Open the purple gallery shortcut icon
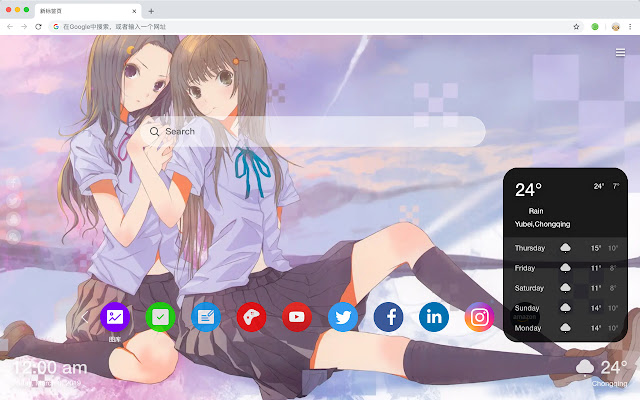This screenshot has width=640, height=400. (x=115, y=317)
